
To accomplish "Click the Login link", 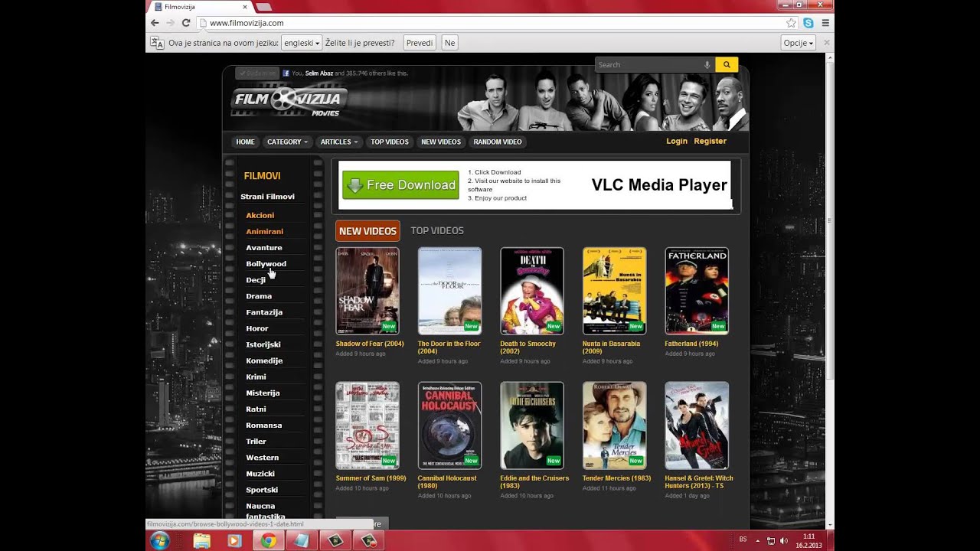I will point(677,141).
